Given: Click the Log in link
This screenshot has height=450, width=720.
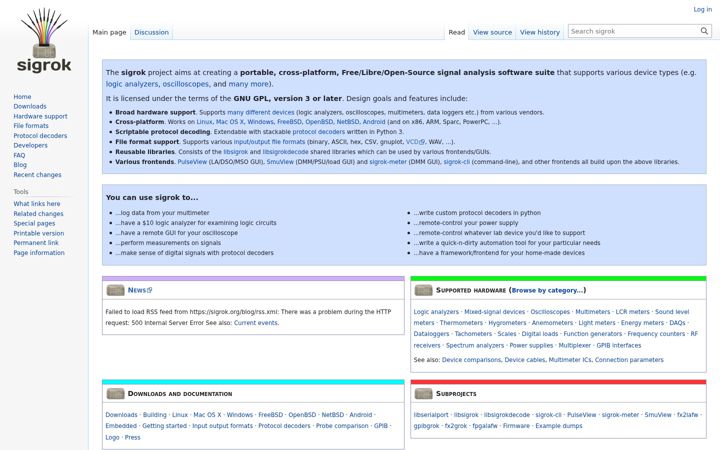Looking at the screenshot, I should pos(703,9).
